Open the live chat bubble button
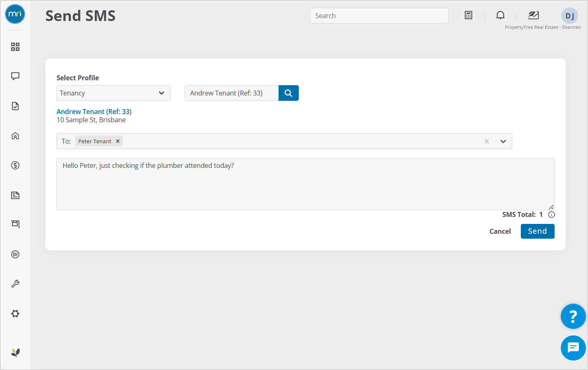Viewport: 588px width, 370px height. click(573, 348)
